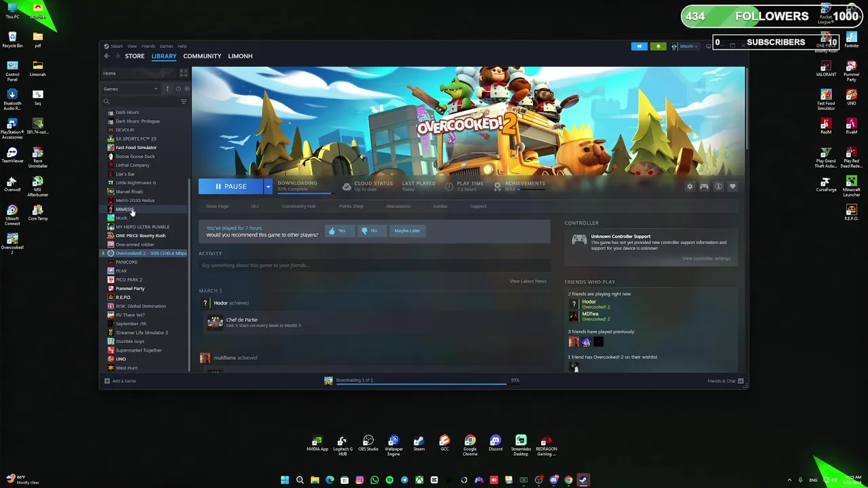The width and height of the screenshot is (868, 488).
Task: Open Wallpaper Engine desktop shortcut
Action: 393,445
